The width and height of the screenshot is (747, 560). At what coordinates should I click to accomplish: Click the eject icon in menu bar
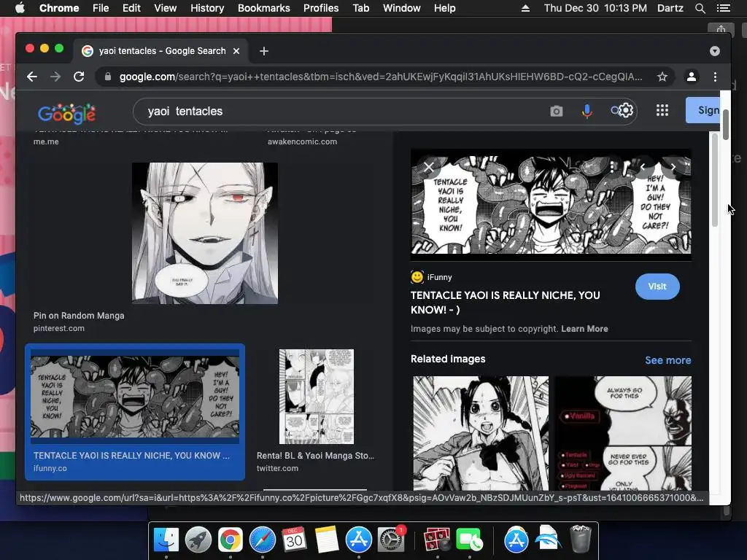[x=525, y=8]
